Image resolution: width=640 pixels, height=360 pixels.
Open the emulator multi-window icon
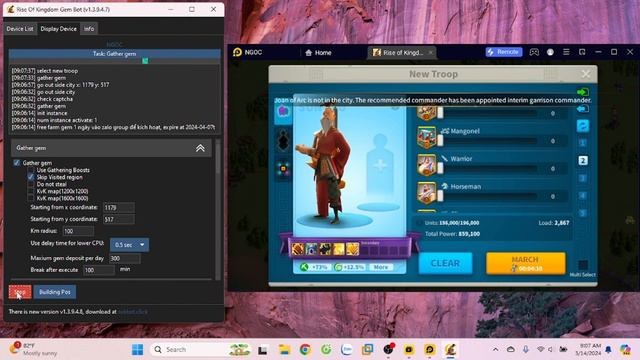(x=582, y=52)
